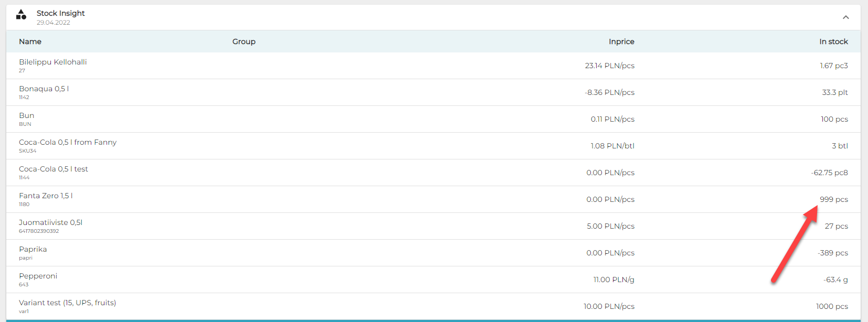Open the Bilelippu Kellohalli product

pos(53,62)
